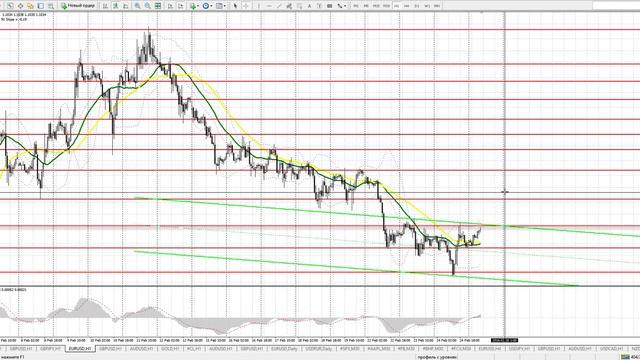The width and height of the screenshot is (640, 360).
Task: Switch chart to candlesticks icon
Action: (116, 6)
